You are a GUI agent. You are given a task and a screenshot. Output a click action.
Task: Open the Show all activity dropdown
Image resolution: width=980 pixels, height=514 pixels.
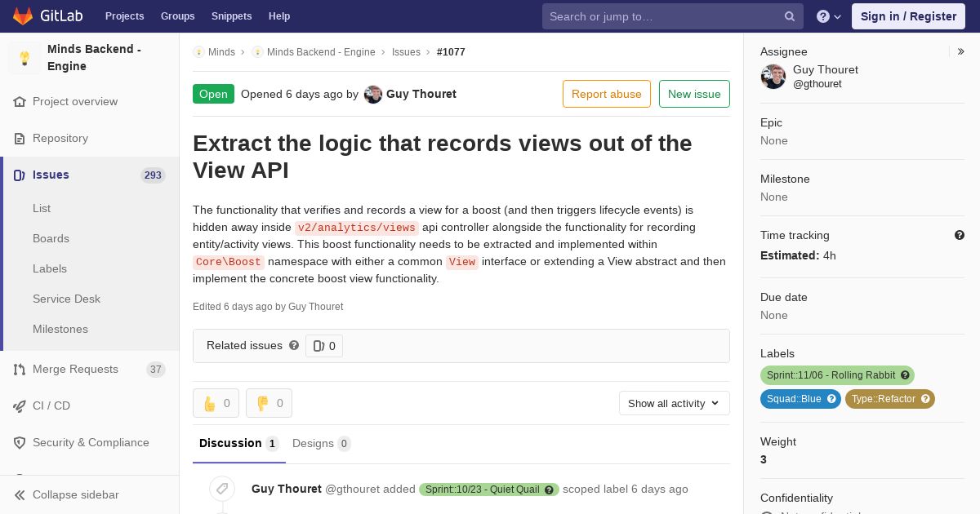coord(675,403)
